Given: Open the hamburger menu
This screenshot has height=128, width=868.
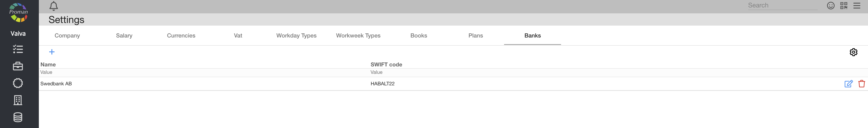Looking at the screenshot, I should (857, 5).
